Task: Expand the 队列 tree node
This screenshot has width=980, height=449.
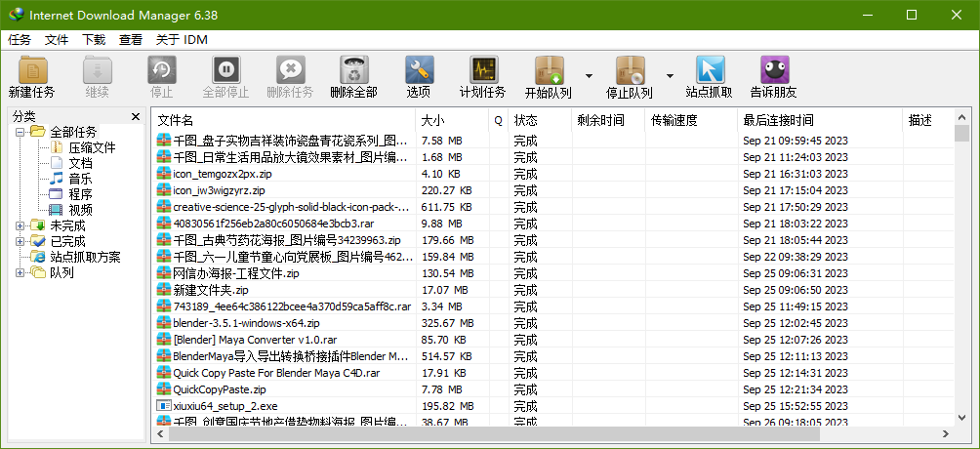Action: [x=20, y=272]
